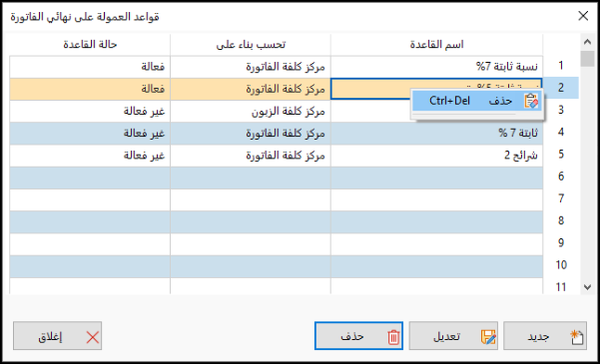Edit selected rule with تعديل

tap(453, 336)
